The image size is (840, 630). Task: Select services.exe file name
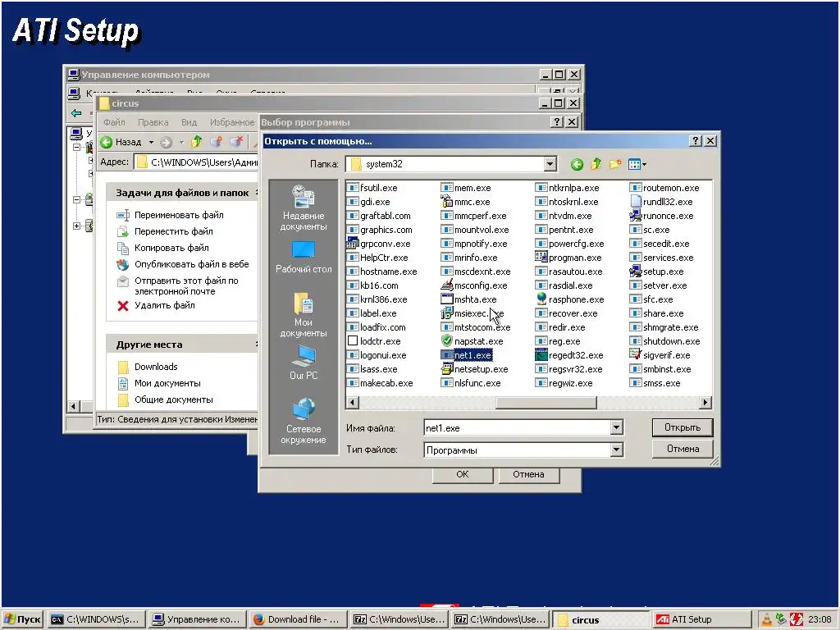coord(668,258)
